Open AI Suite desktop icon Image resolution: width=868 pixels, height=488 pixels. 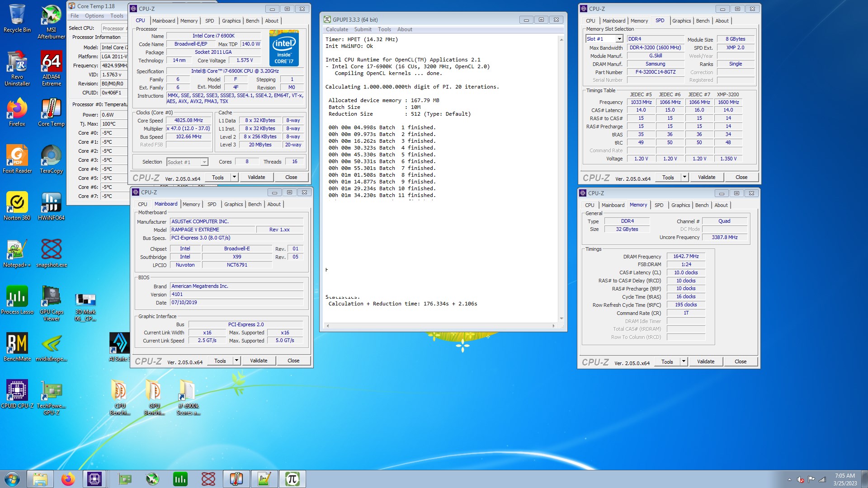point(119,347)
